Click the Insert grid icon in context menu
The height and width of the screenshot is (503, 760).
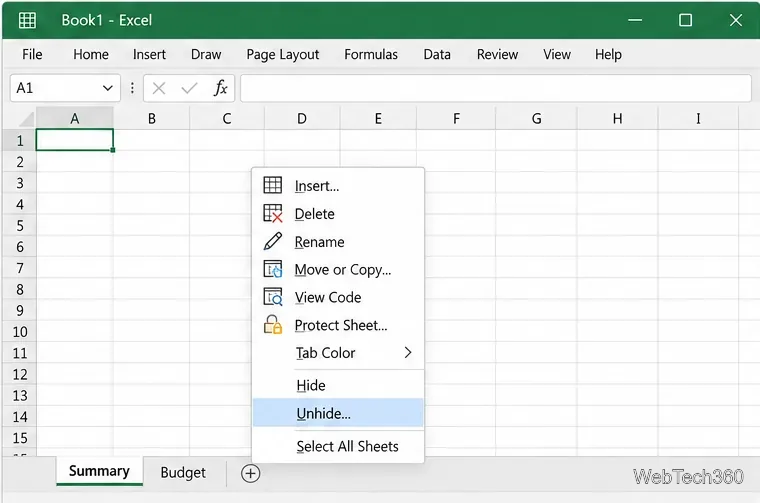(272, 185)
